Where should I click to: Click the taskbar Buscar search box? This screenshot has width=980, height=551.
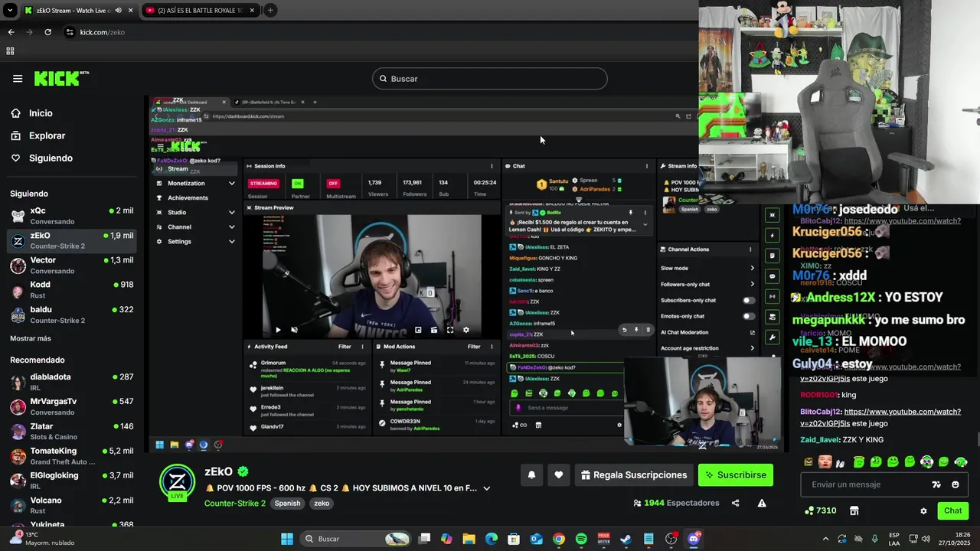(x=355, y=539)
